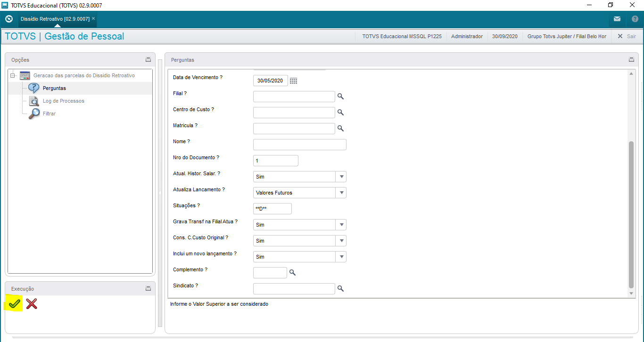Click the Situações ? label
This screenshot has width=644, height=342.
(187, 205)
